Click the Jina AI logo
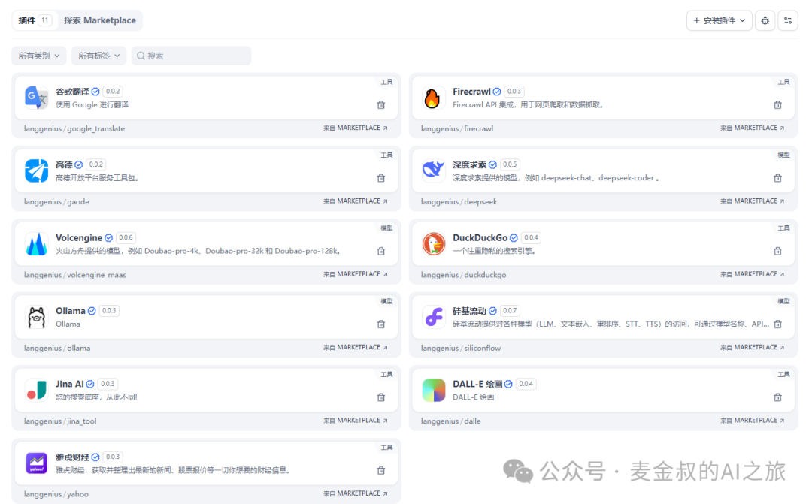812x504 pixels. coord(36,390)
